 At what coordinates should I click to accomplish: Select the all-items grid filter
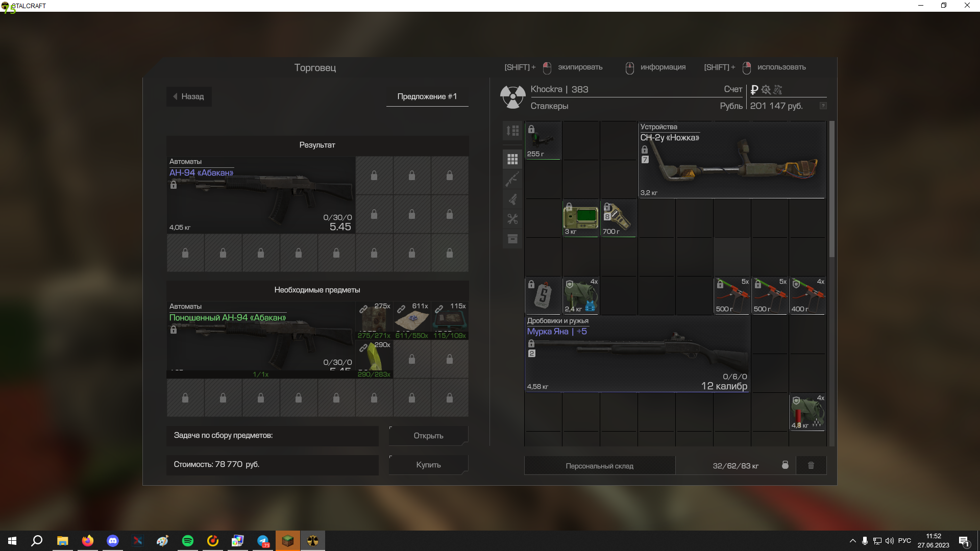pyautogui.click(x=512, y=159)
